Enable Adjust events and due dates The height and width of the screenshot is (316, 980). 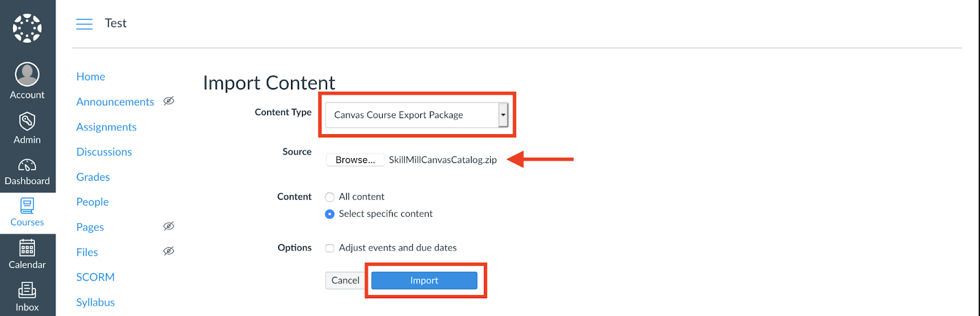pyautogui.click(x=330, y=248)
